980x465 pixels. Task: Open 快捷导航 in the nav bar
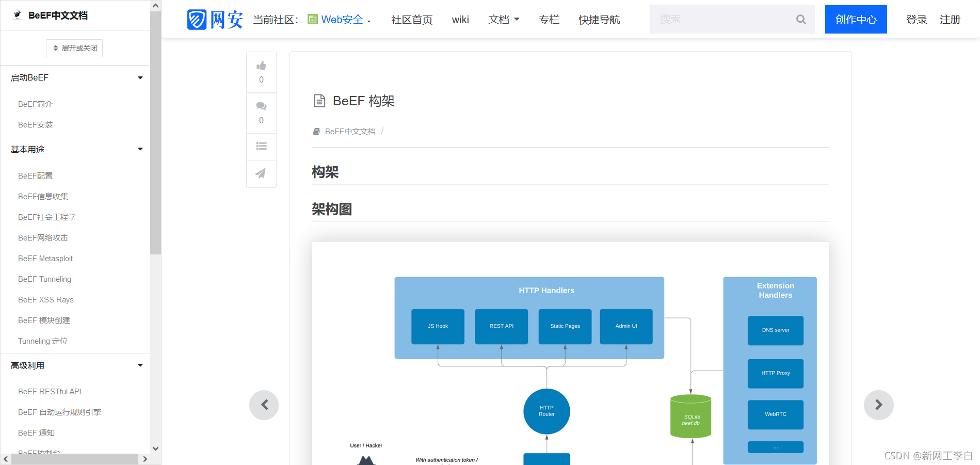coord(599,20)
